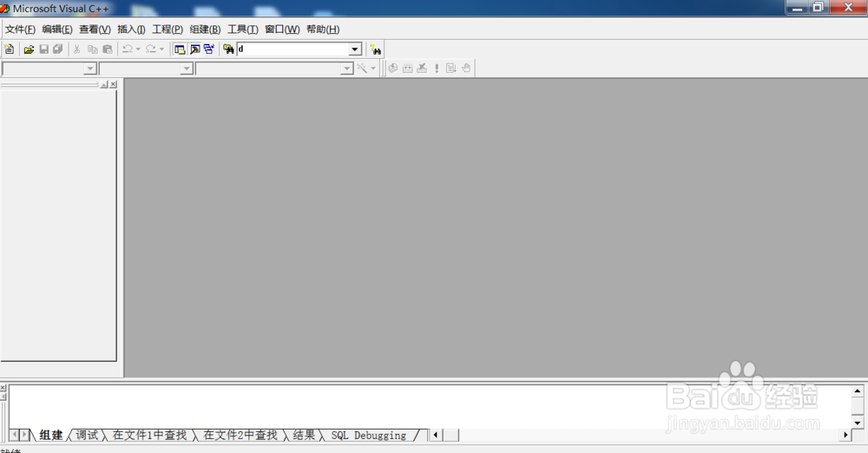The image size is (868, 453).
Task: Open the 组建(B) menu
Action: tap(205, 30)
